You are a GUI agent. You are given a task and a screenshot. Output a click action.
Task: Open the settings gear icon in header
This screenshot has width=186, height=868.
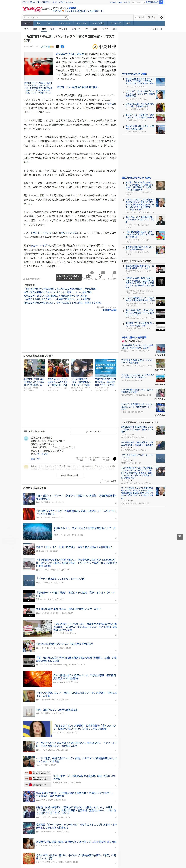[x=161, y=17]
